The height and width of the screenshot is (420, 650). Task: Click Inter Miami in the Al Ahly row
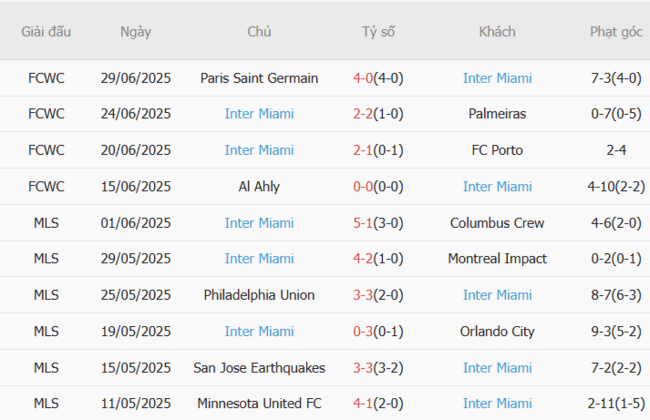click(x=497, y=186)
